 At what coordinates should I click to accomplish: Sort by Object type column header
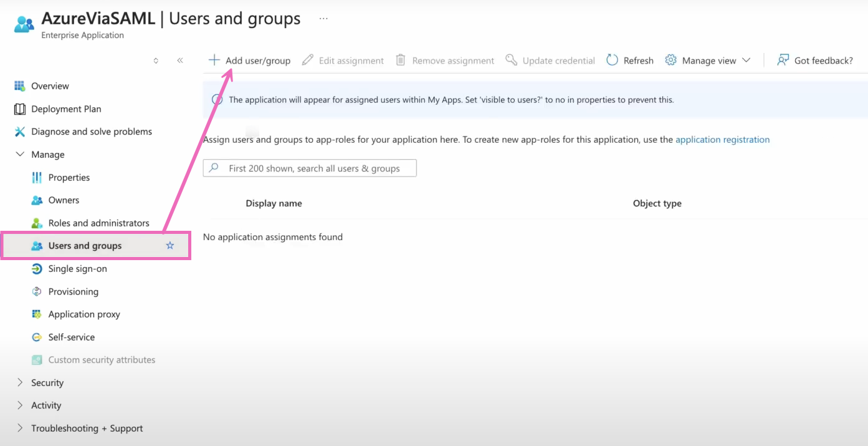tap(657, 203)
